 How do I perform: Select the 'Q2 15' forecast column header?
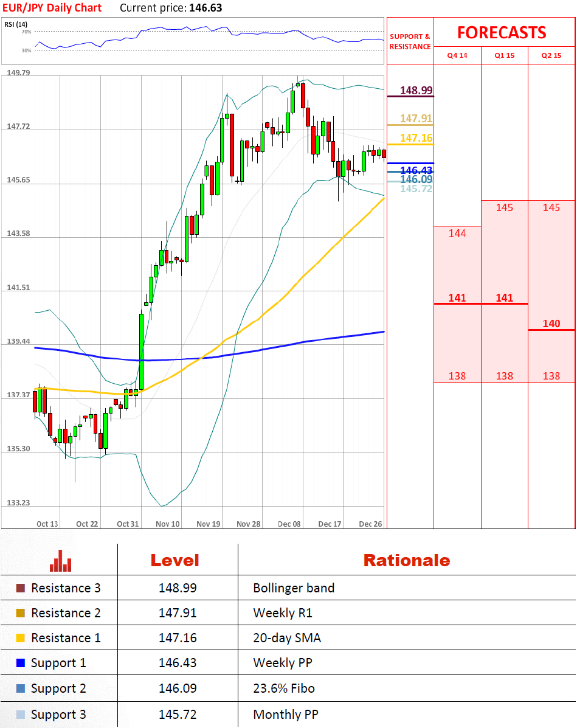551,55
